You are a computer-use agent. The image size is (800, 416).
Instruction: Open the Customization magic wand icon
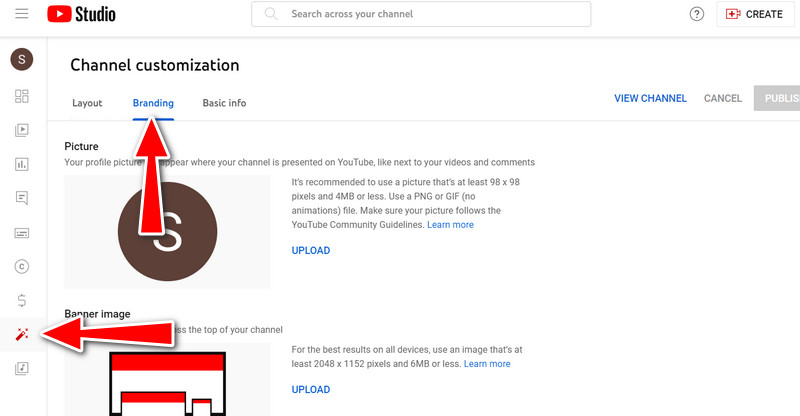coord(21,335)
